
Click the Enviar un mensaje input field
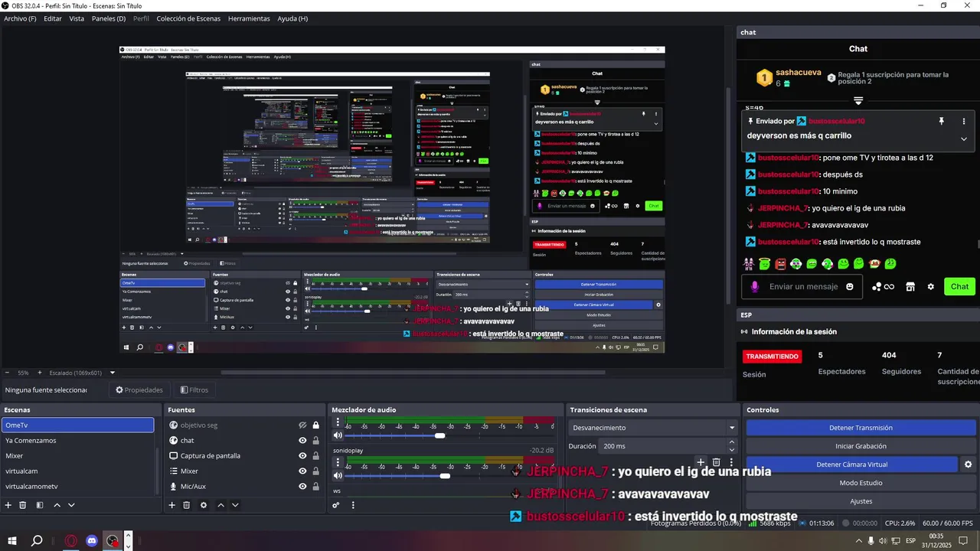pyautogui.click(x=803, y=286)
